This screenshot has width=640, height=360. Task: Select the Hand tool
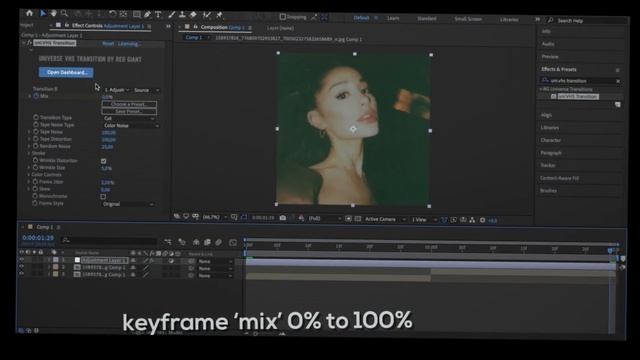pos(53,13)
